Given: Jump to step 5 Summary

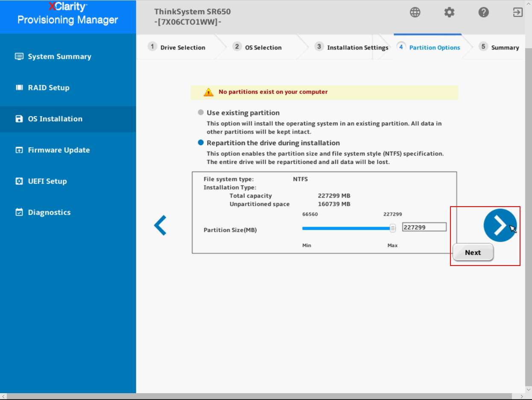Looking at the screenshot, I should click(x=499, y=47).
